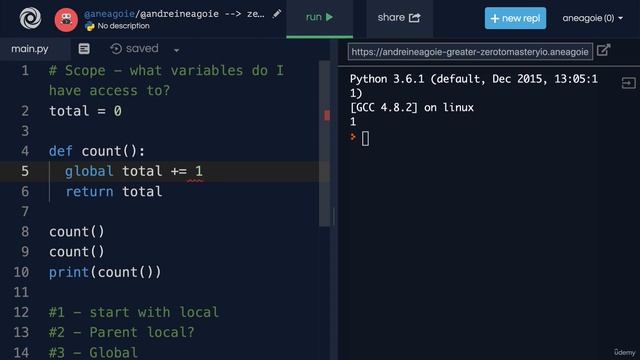640x360 pixels.
Task: Click line number 5 in gutter
Action: click(x=25, y=171)
